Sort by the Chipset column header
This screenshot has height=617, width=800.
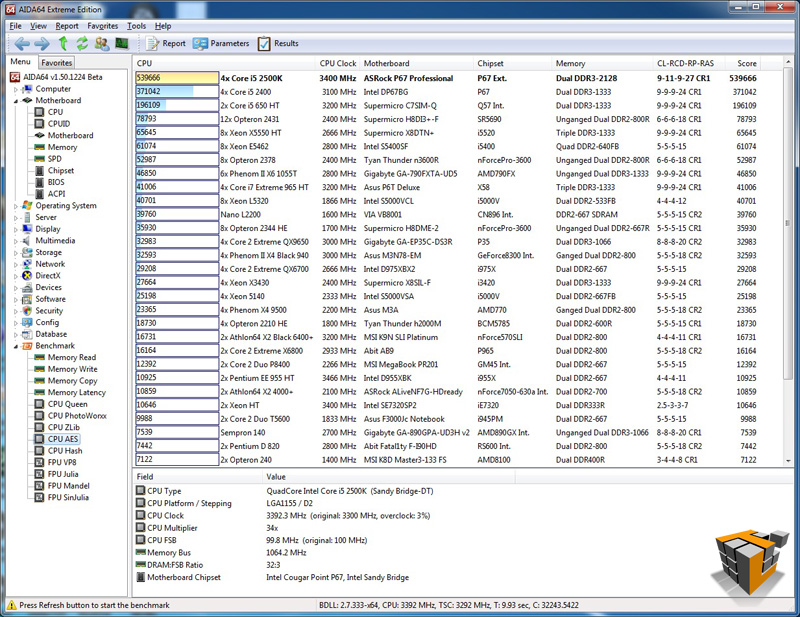coord(513,63)
